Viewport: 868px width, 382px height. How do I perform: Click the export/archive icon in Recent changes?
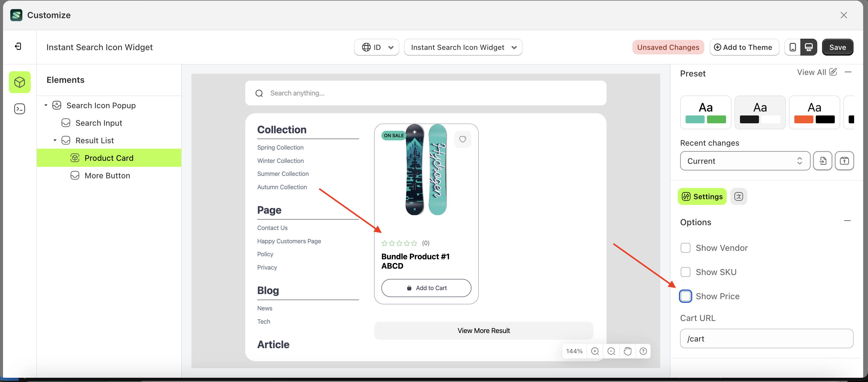tap(844, 161)
